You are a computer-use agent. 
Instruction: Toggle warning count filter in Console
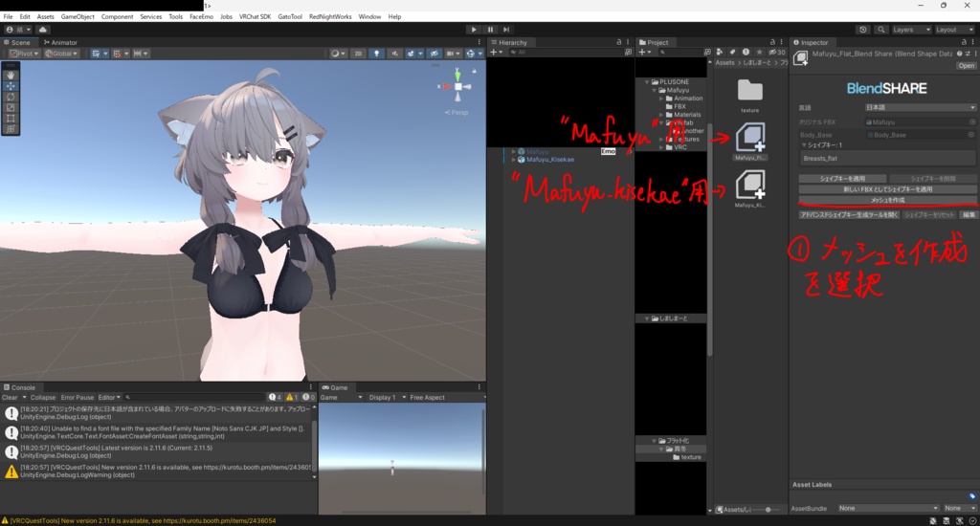click(292, 397)
